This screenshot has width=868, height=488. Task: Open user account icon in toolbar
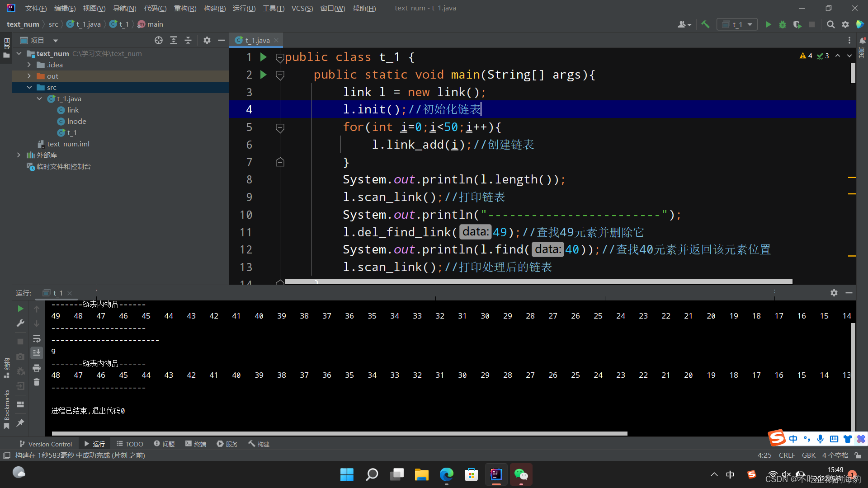tap(684, 24)
